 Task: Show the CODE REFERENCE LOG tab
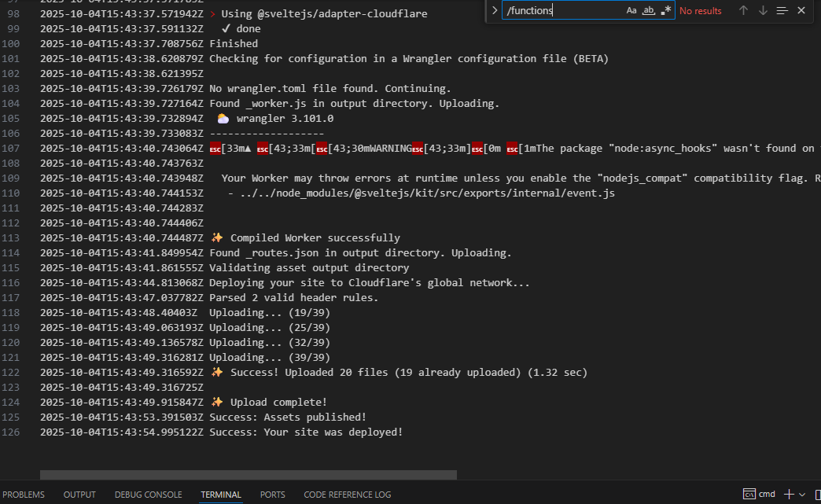pyautogui.click(x=347, y=495)
